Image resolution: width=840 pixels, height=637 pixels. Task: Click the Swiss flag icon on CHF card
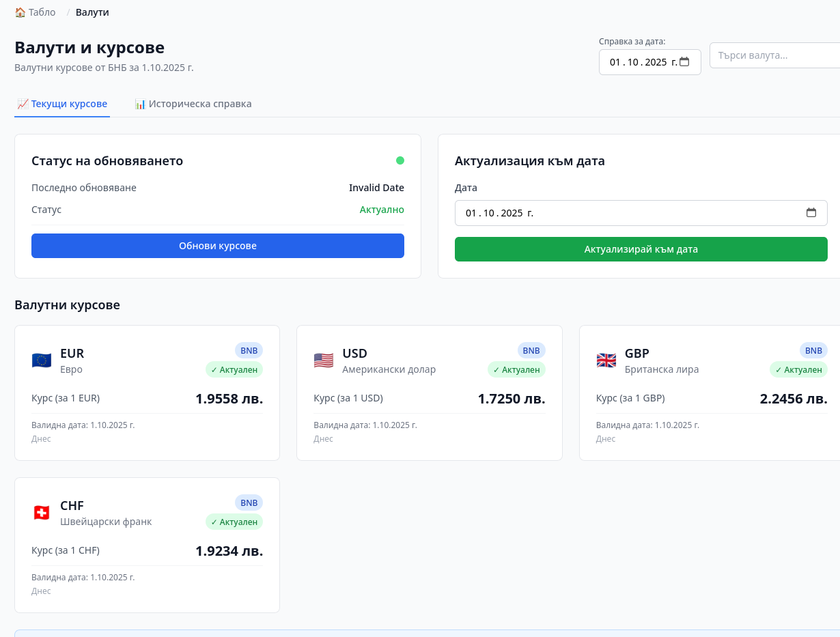point(42,513)
